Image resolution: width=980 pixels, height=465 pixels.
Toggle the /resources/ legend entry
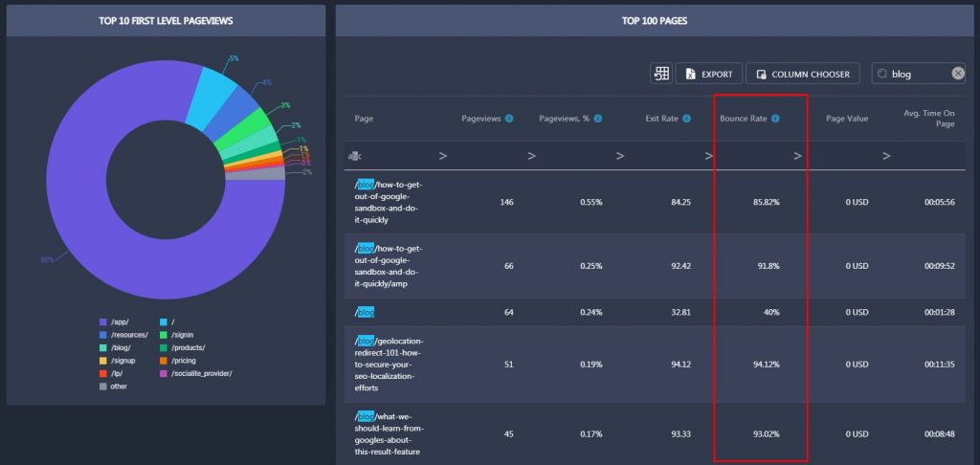point(123,335)
